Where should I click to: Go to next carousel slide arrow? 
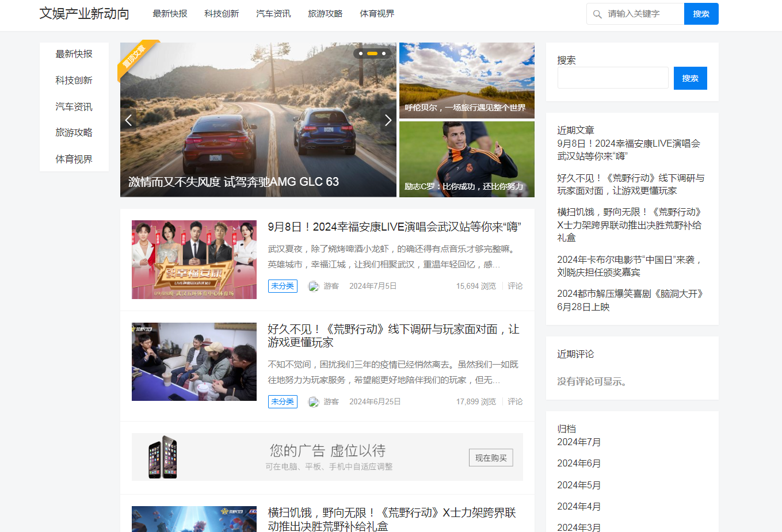388,120
